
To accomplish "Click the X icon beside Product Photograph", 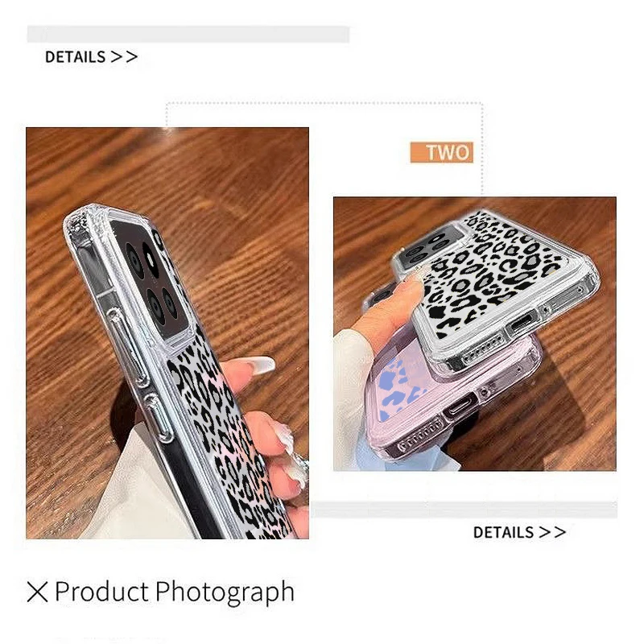I will click(x=37, y=592).
